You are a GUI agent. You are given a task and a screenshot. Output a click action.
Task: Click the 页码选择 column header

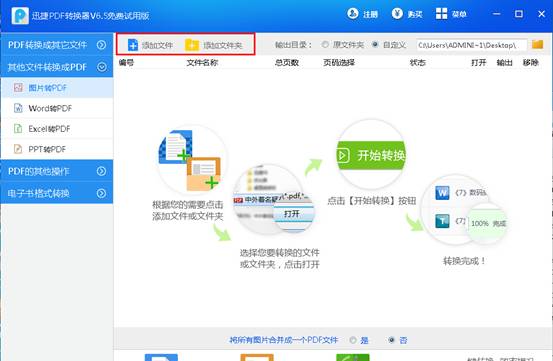tap(339, 63)
